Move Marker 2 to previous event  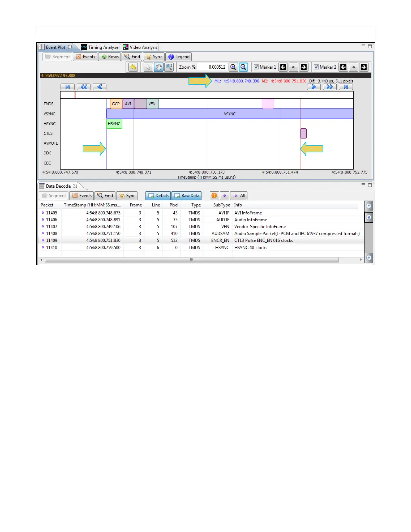pyautogui.click(x=343, y=67)
